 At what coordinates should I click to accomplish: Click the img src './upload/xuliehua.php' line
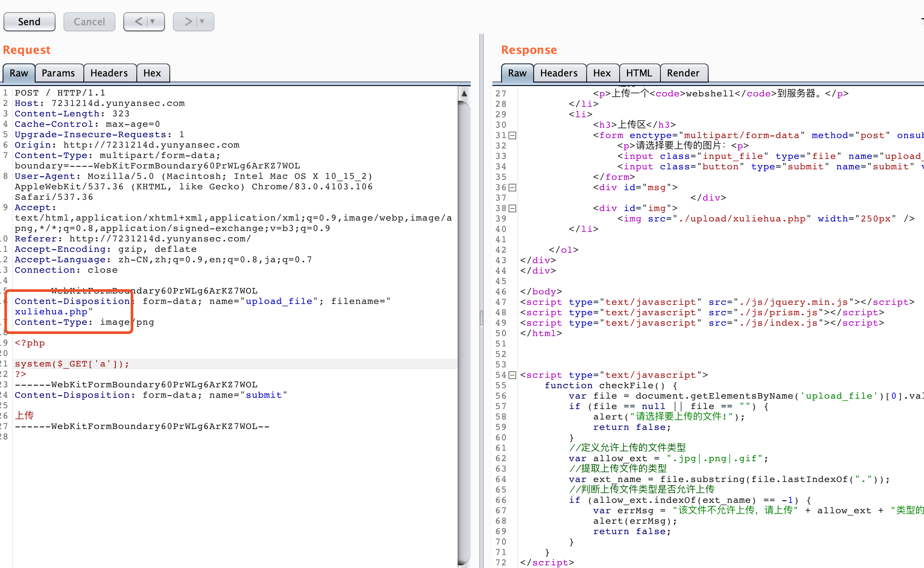tap(766, 219)
